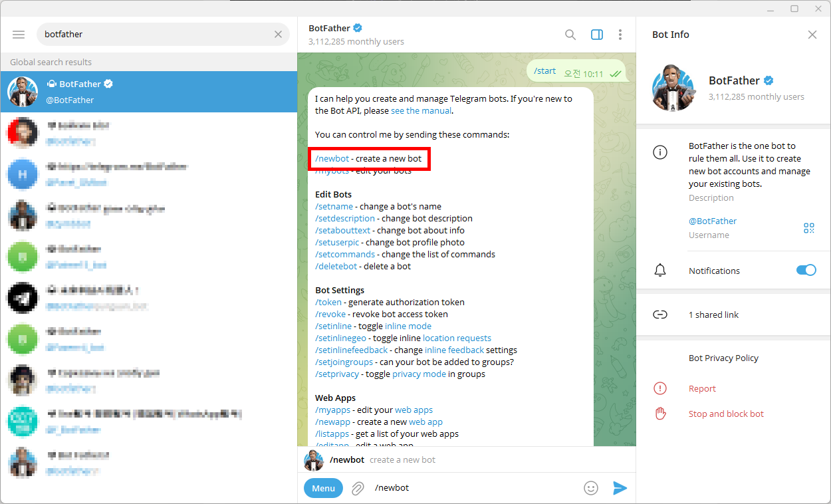
Task: Open the 'web apps' link after /myapps
Action: pyautogui.click(x=414, y=410)
